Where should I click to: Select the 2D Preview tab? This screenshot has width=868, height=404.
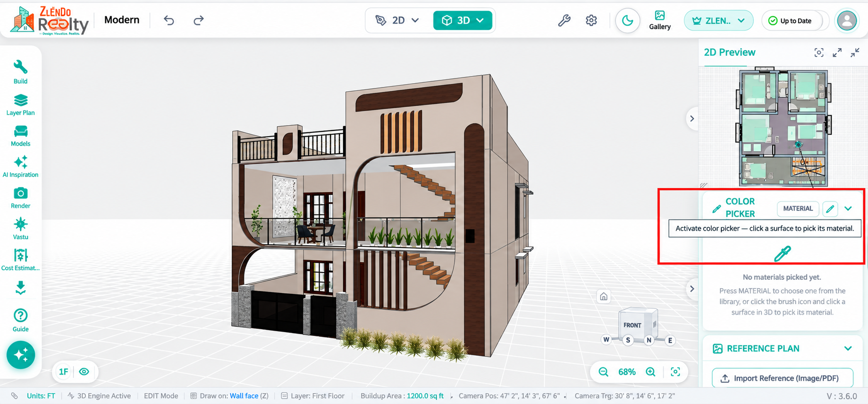pos(730,52)
